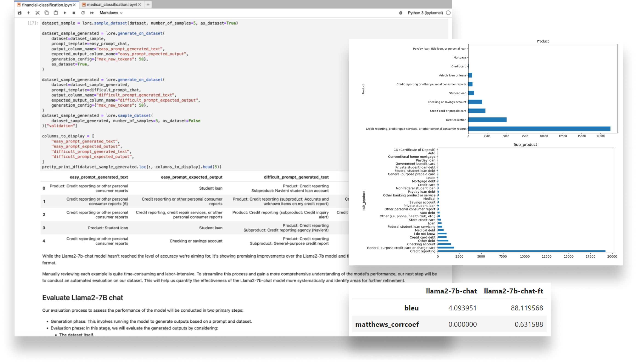Image resolution: width=637 pixels, height=364 pixels.
Task: Click 'Checking or savings account' table cell
Action: (196, 241)
